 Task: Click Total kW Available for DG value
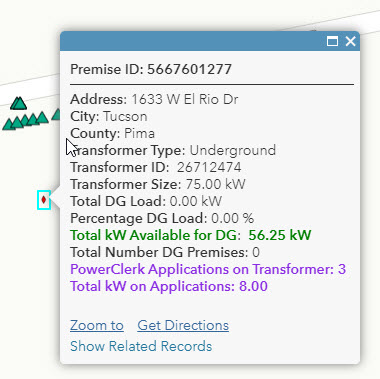click(280, 235)
